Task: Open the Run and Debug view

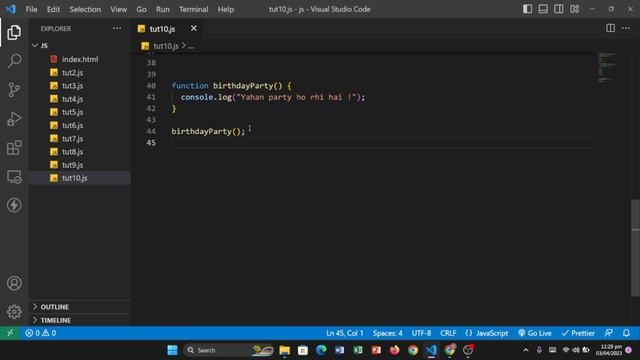Action: point(14,119)
